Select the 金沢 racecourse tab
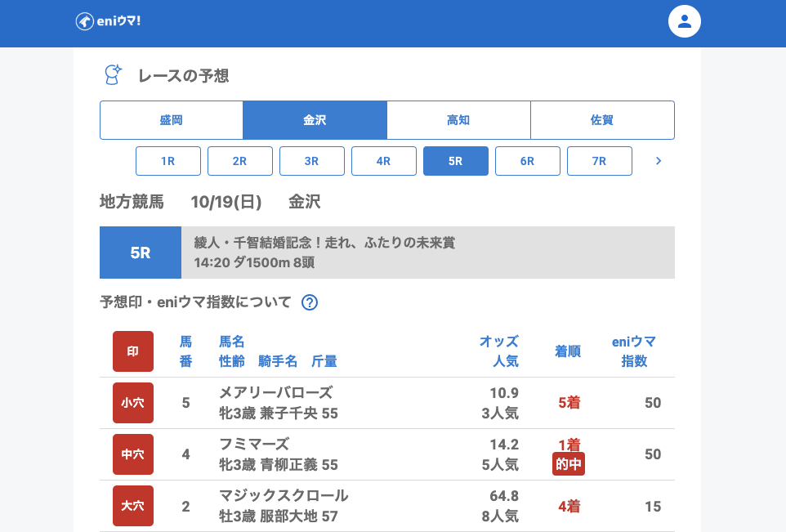This screenshot has height=532, width=786. 315,120
